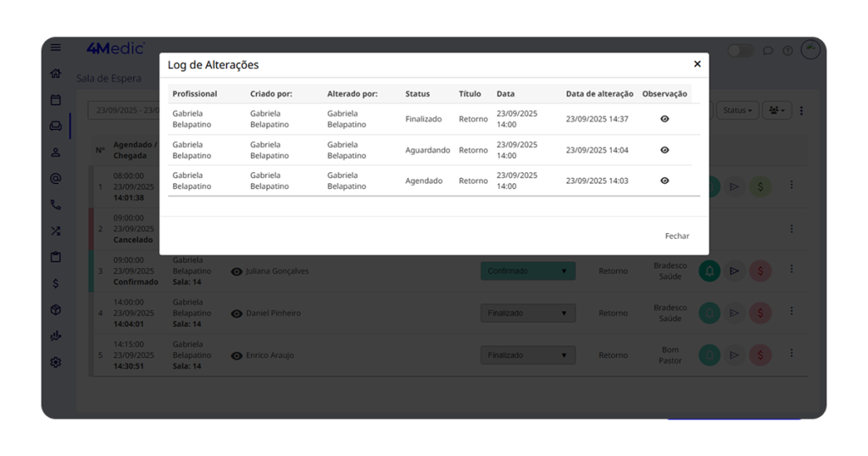Viewport: 868px width, 456px height.
Task: Toggle the switch in the top header
Action: coord(739,51)
